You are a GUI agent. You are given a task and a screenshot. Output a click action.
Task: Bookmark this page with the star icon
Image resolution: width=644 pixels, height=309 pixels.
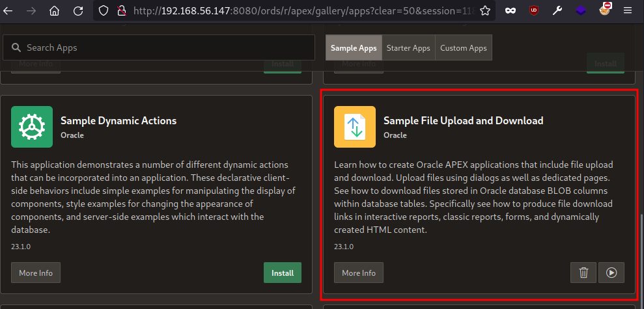tap(485, 10)
